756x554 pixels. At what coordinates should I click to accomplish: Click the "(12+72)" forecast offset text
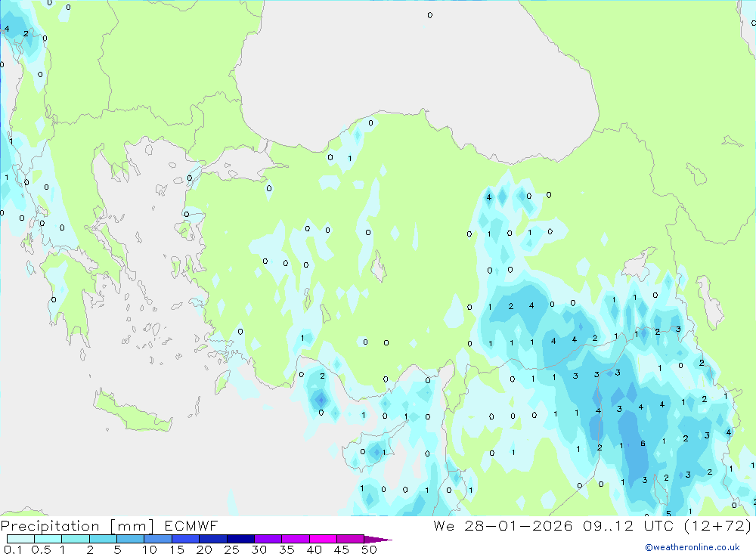coord(717,525)
